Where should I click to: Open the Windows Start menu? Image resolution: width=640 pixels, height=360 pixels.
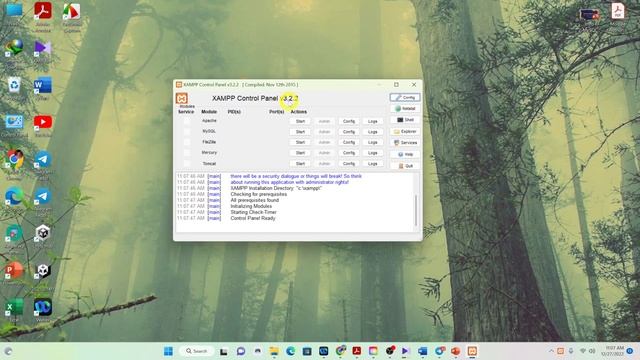coord(168,351)
